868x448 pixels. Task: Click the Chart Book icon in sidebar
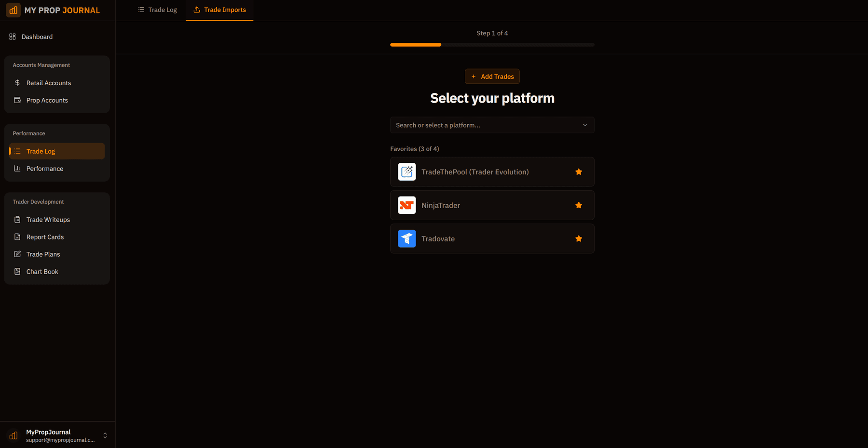click(17, 272)
